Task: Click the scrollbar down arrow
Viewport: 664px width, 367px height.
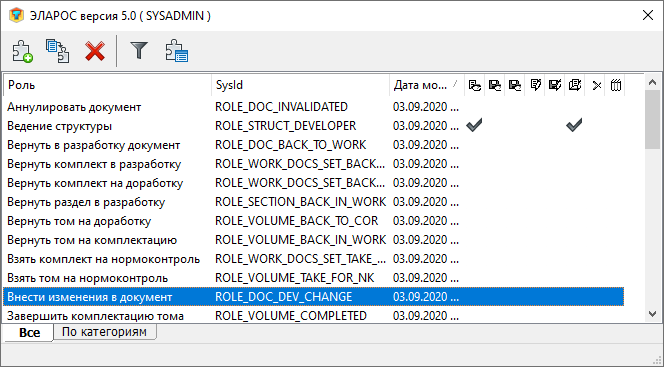Action: [653, 314]
